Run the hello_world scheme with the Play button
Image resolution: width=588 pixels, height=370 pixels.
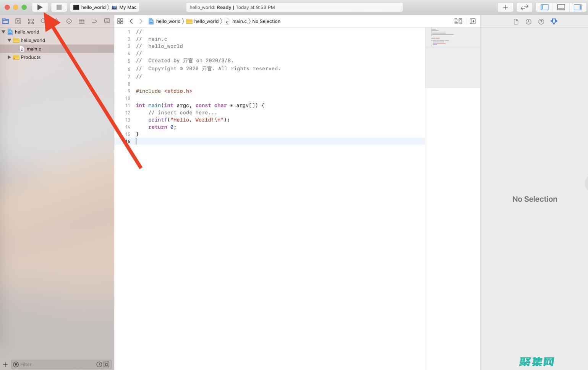[x=40, y=7]
